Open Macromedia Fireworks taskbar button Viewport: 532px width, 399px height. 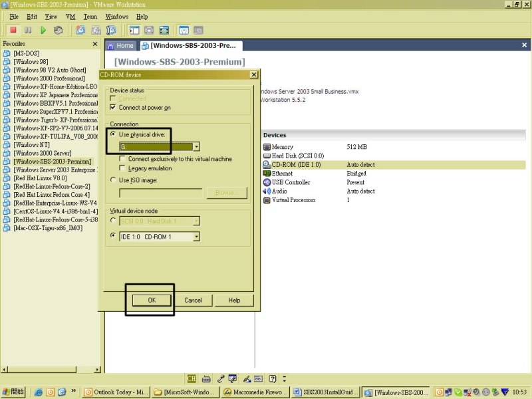point(255,392)
